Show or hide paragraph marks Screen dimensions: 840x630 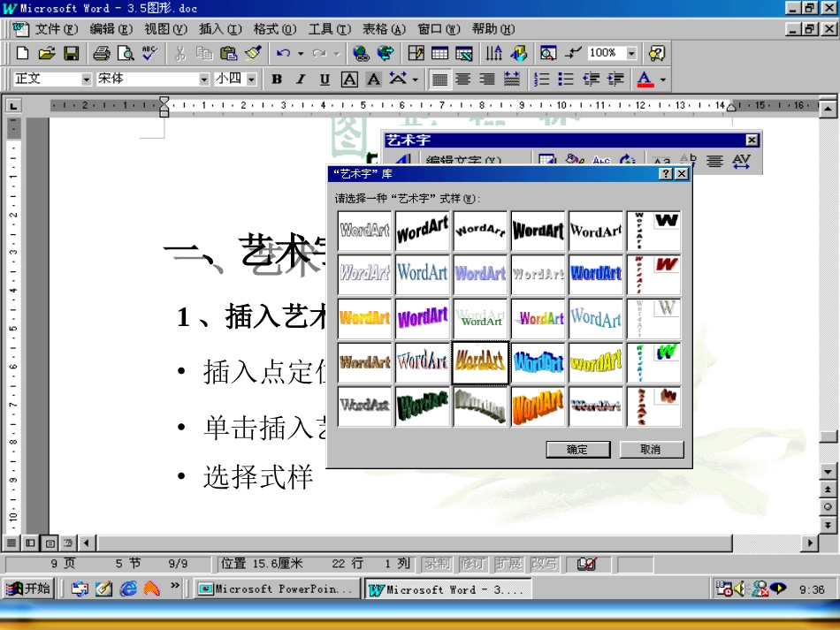(573, 53)
